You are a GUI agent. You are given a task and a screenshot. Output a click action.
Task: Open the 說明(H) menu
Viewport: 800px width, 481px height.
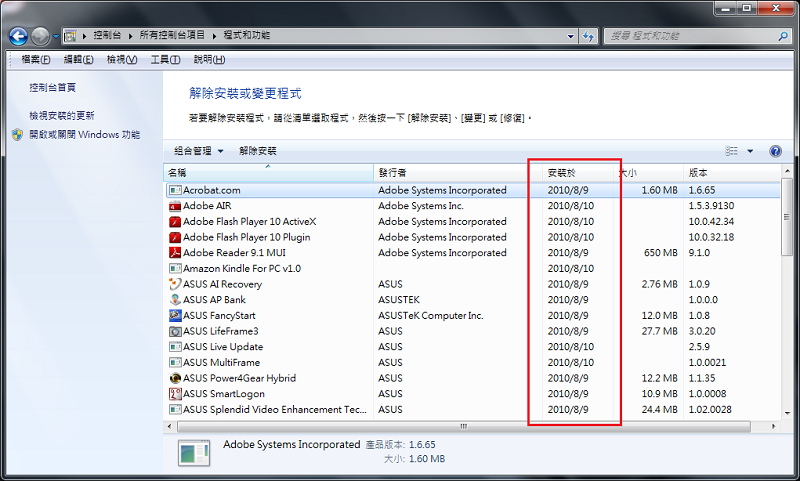click(x=209, y=60)
